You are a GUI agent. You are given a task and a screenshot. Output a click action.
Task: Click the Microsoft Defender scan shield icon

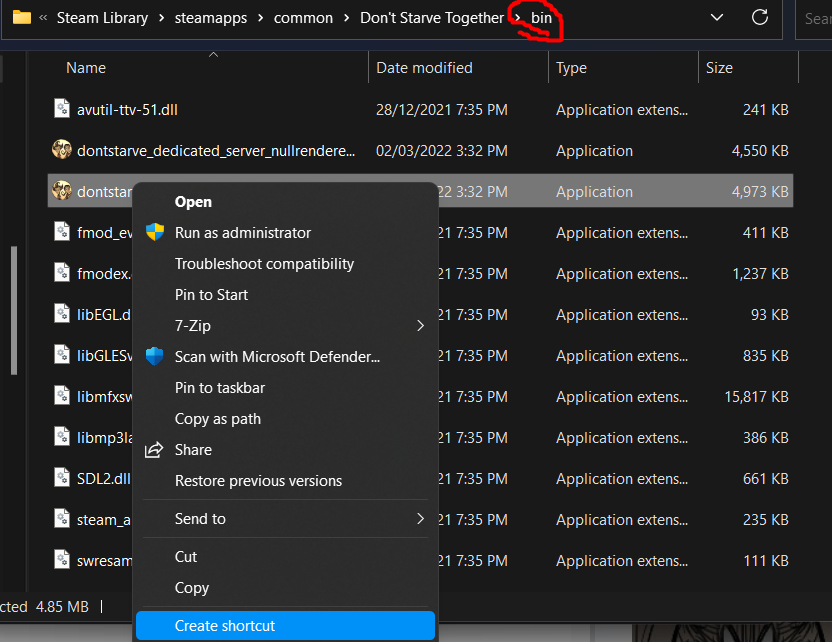coord(154,357)
